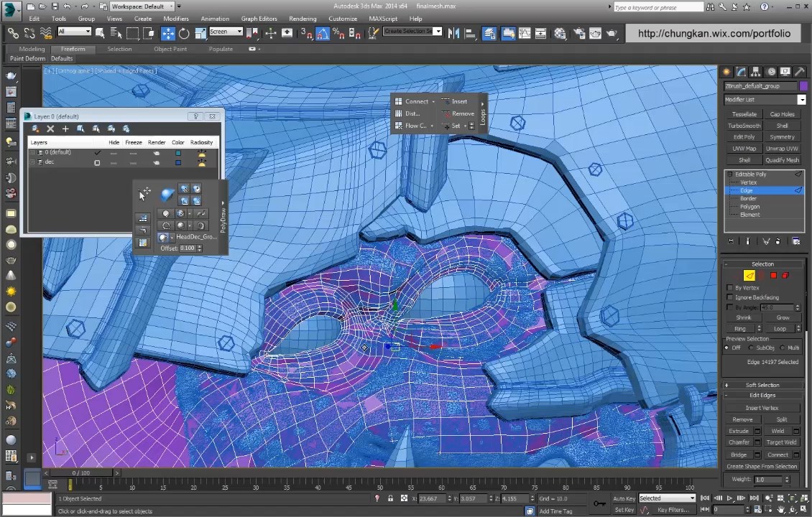The height and width of the screenshot is (517, 812).
Task: Hide the dec layer
Action: point(97,162)
